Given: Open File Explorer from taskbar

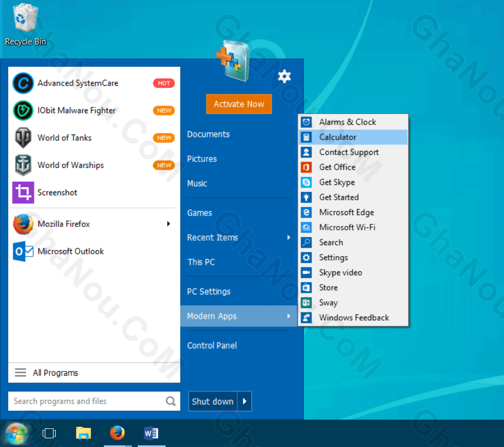Looking at the screenshot, I should [84, 433].
